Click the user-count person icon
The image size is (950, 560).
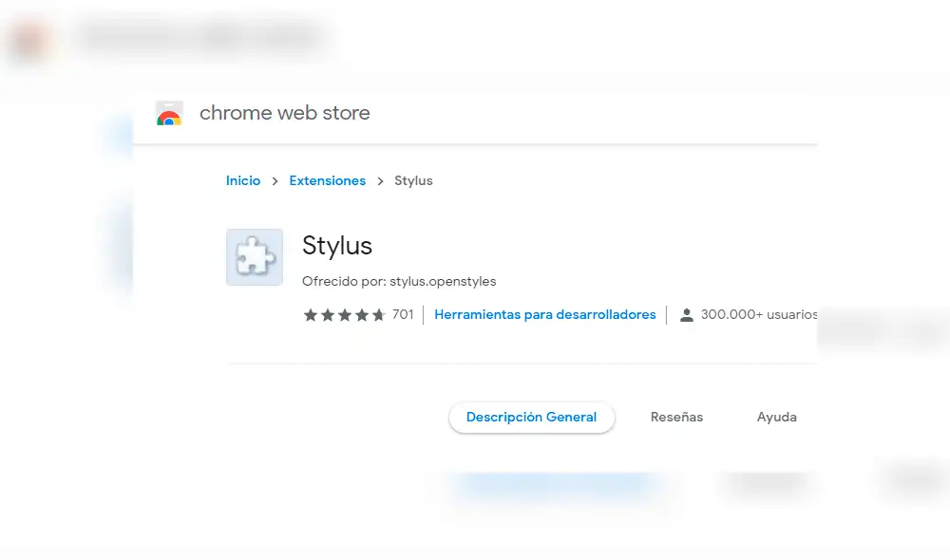pyautogui.click(x=687, y=314)
